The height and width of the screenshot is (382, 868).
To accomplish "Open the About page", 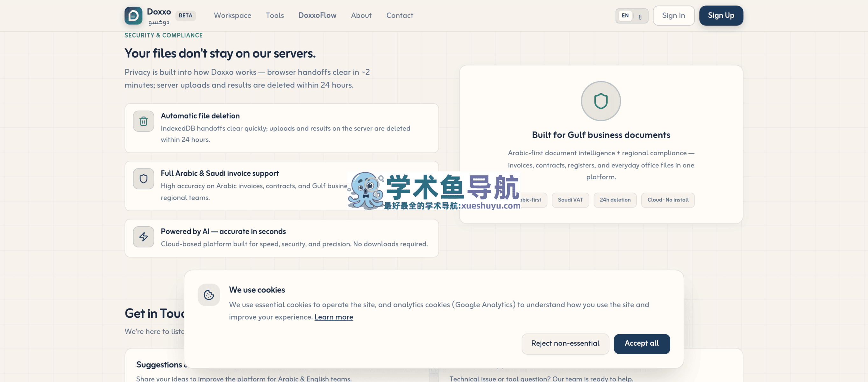I will [361, 16].
